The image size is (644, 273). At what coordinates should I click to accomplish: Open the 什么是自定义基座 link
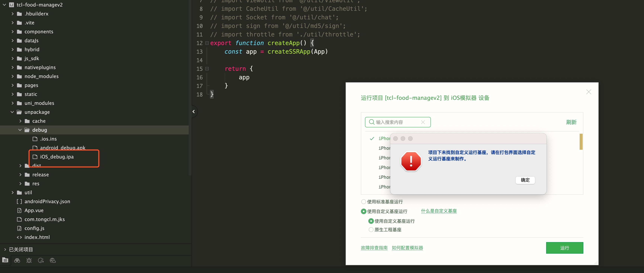(x=439, y=211)
